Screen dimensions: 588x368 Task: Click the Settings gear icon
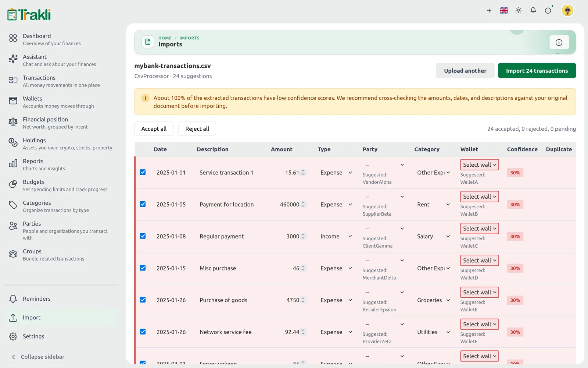point(13,336)
